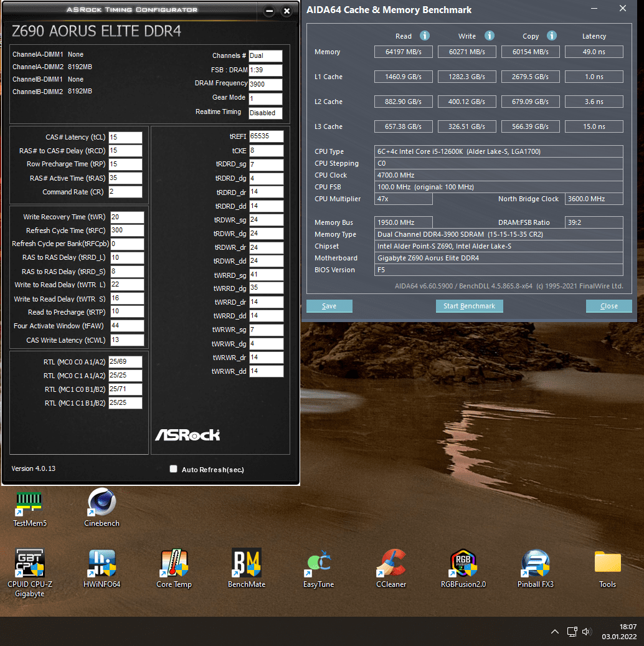644x646 pixels.
Task: Open Pinball FX3 desktop icon
Action: tap(535, 569)
